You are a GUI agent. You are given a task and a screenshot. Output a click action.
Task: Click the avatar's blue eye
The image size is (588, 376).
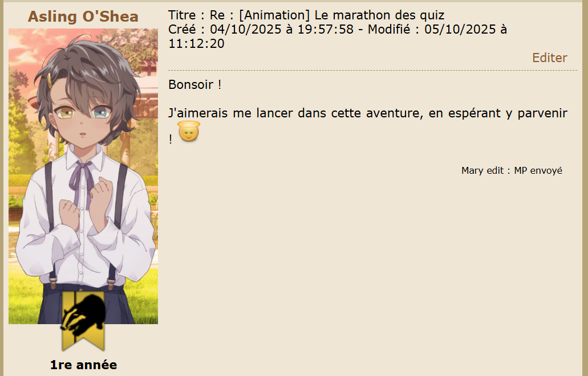[102, 112]
